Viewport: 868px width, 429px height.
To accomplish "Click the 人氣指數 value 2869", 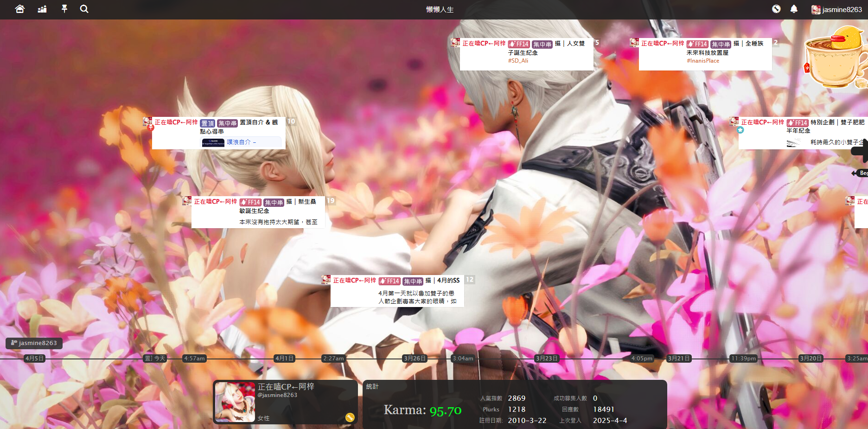I will point(517,398).
